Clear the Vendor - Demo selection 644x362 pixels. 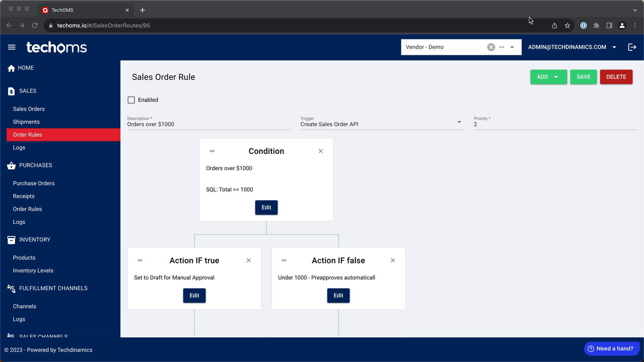(491, 47)
